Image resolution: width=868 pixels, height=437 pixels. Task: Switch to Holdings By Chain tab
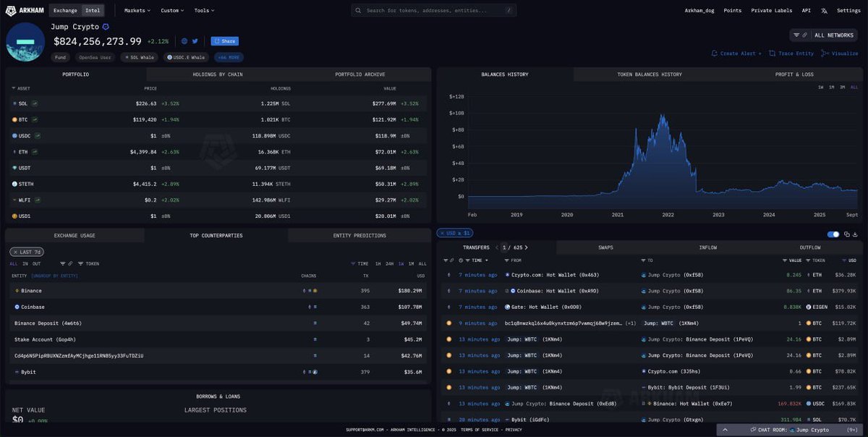(218, 75)
